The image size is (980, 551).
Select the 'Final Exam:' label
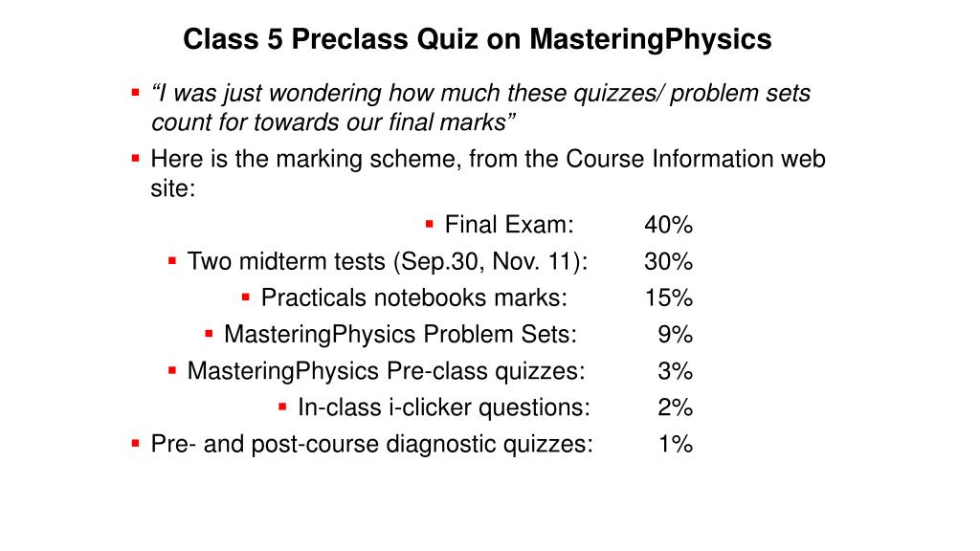click(509, 225)
